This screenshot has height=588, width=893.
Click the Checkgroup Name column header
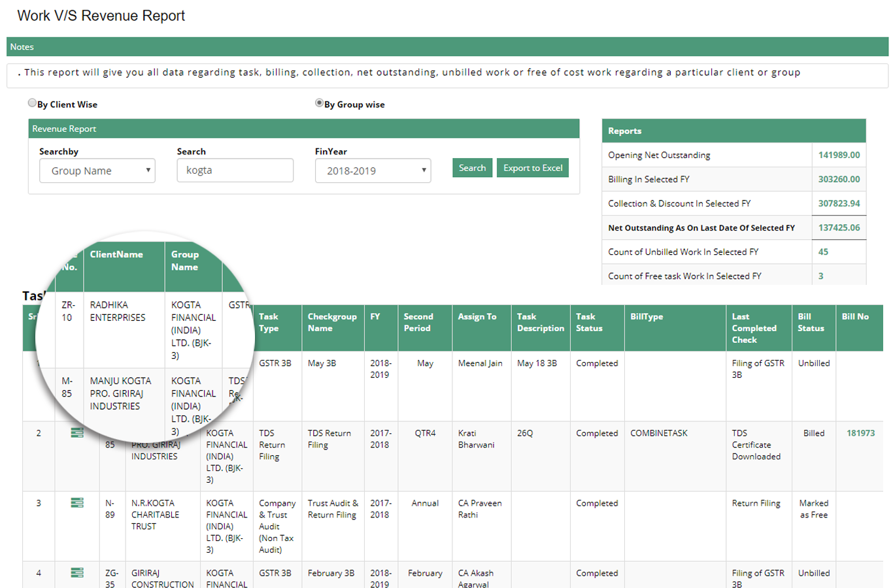click(333, 328)
